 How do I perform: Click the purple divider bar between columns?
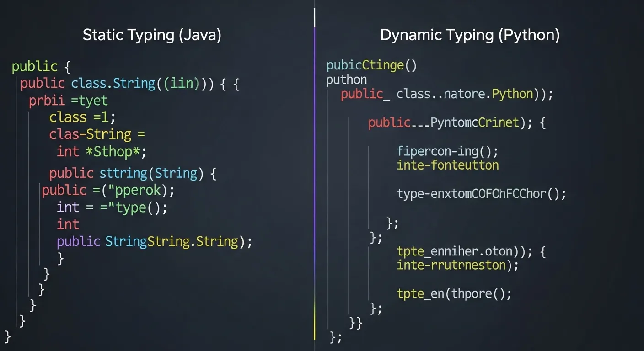pos(315,183)
